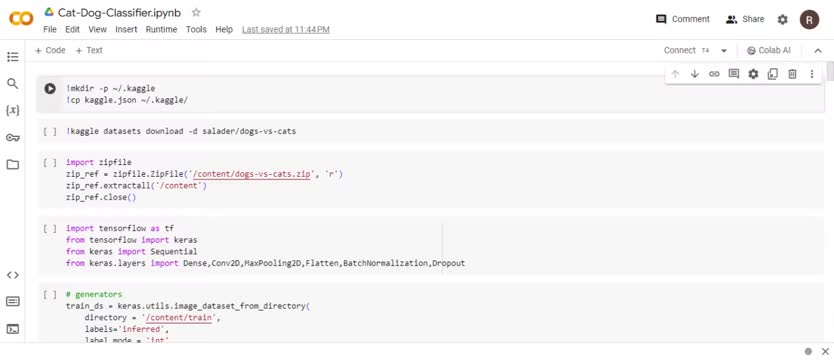Run the mkdir kaggle cell
The height and width of the screenshot is (360, 834).
(50, 89)
